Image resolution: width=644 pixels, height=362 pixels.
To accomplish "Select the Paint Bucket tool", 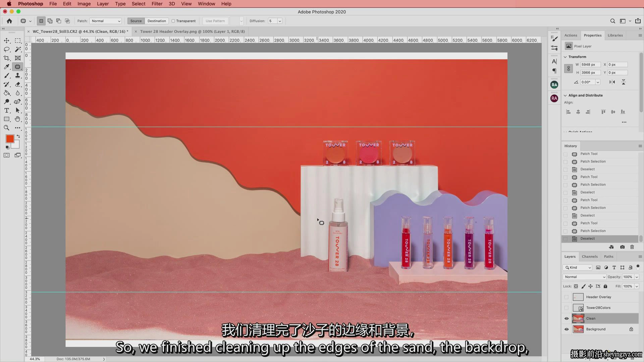I will point(7,93).
